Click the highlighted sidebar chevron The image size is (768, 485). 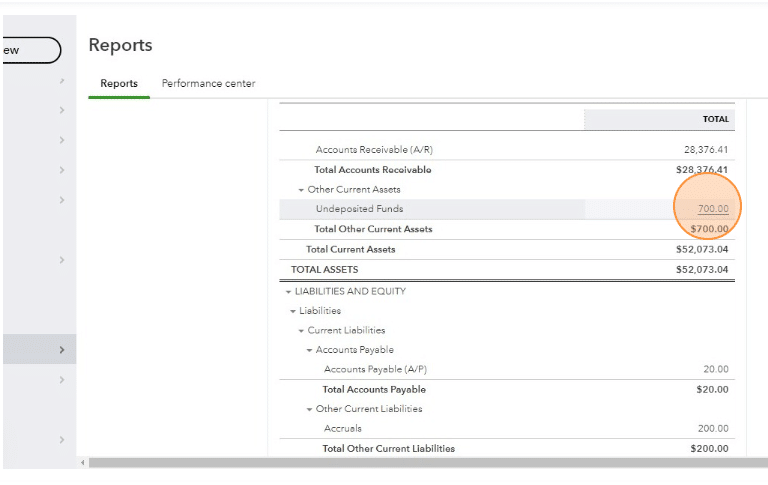click(x=62, y=350)
